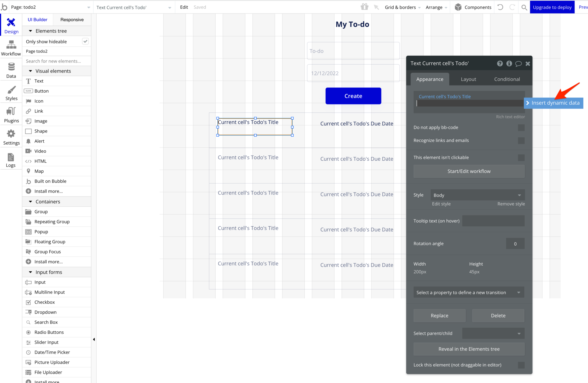Image resolution: width=588 pixels, height=383 pixels.
Task: Open the Data section icon
Action: tap(11, 67)
